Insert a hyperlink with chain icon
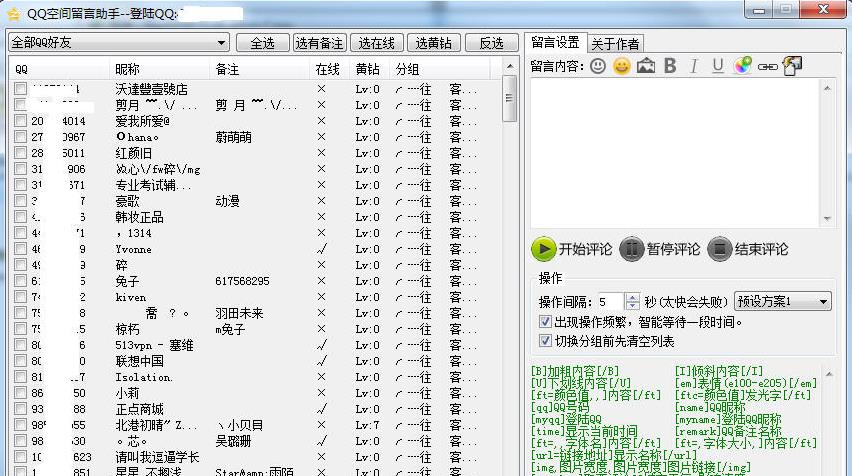Image resolution: width=852 pixels, height=476 pixels. pos(767,66)
